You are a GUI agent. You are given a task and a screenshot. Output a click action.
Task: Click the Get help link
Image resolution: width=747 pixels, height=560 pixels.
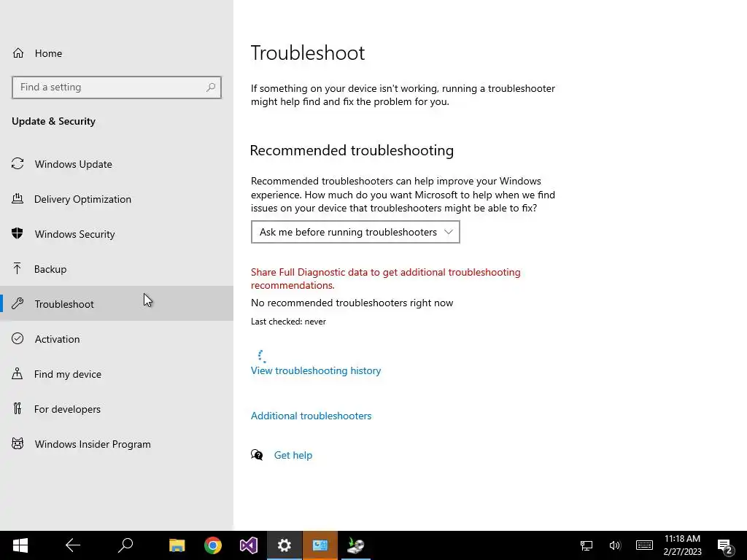pyautogui.click(x=293, y=455)
